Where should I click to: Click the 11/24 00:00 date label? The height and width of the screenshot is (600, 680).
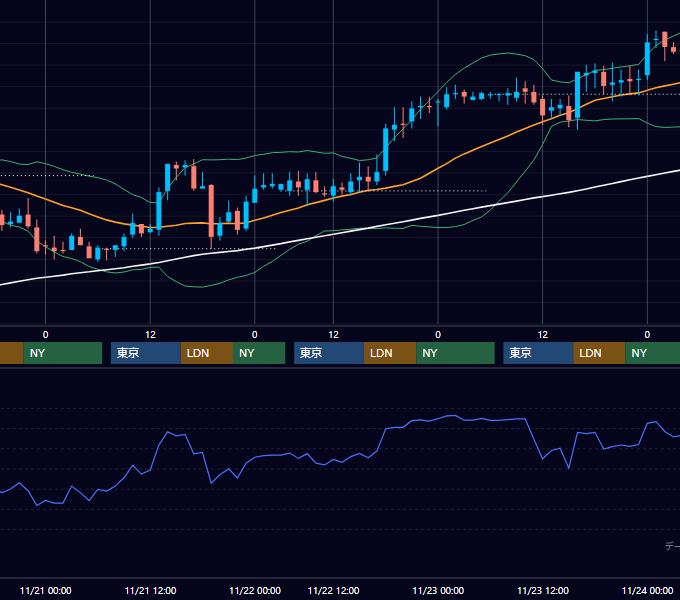(x=647, y=590)
